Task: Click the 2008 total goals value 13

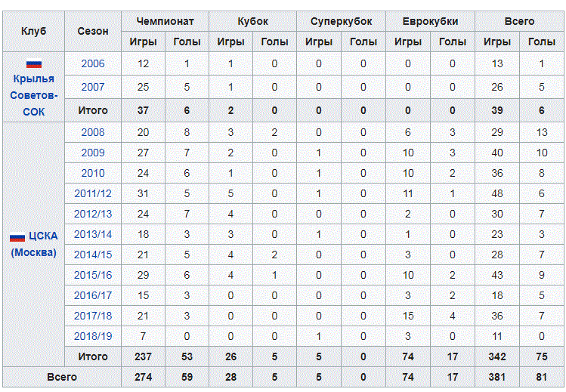Action: click(542, 132)
